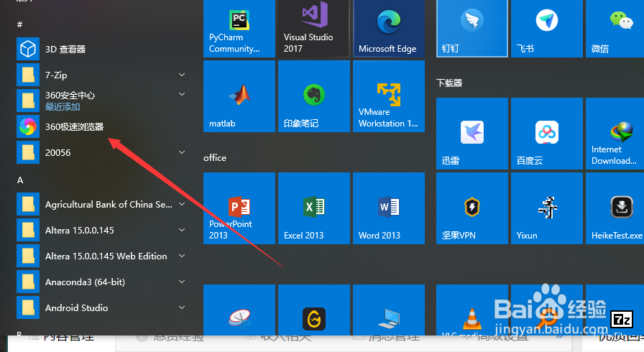Viewport: 644px width, 352px height.
Task: Click the office group title
Action: [215, 157]
